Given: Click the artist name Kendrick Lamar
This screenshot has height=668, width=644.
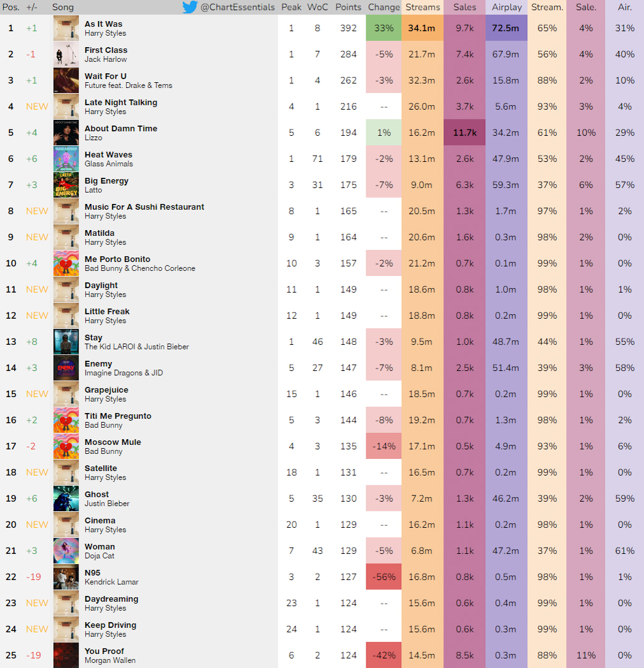Looking at the screenshot, I should click(x=111, y=582).
